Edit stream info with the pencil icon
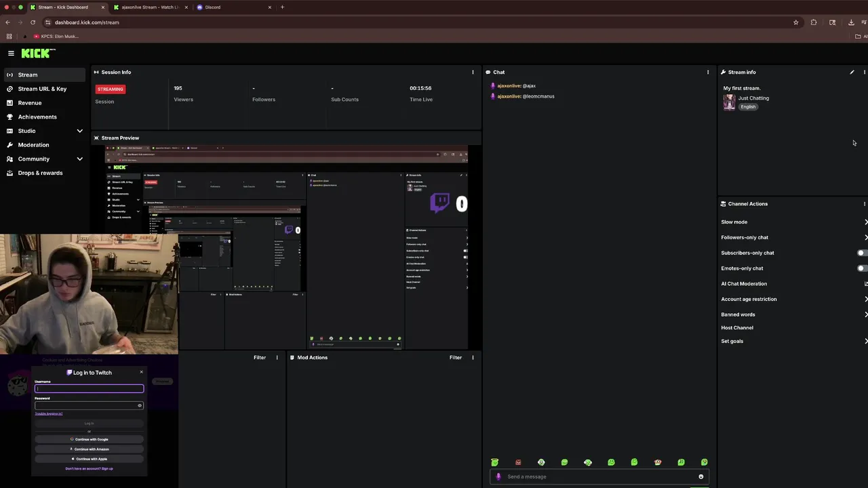Screen dimensions: 868x488 pyautogui.click(x=852, y=72)
